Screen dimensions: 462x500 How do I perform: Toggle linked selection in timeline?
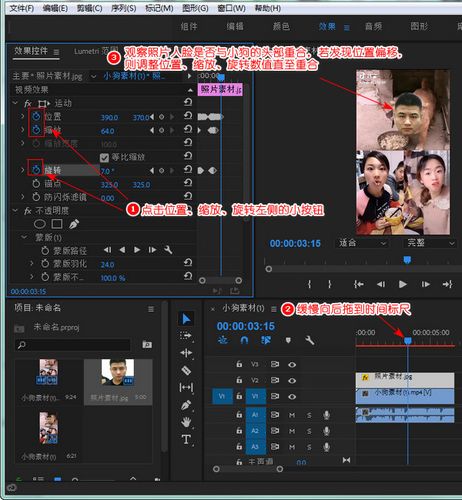point(266,340)
